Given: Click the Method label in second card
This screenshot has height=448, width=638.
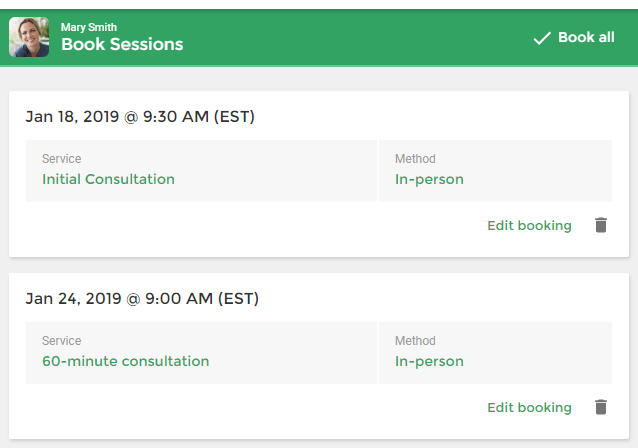Looking at the screenshot, I should pyautogui.click(x=415, y=341).
